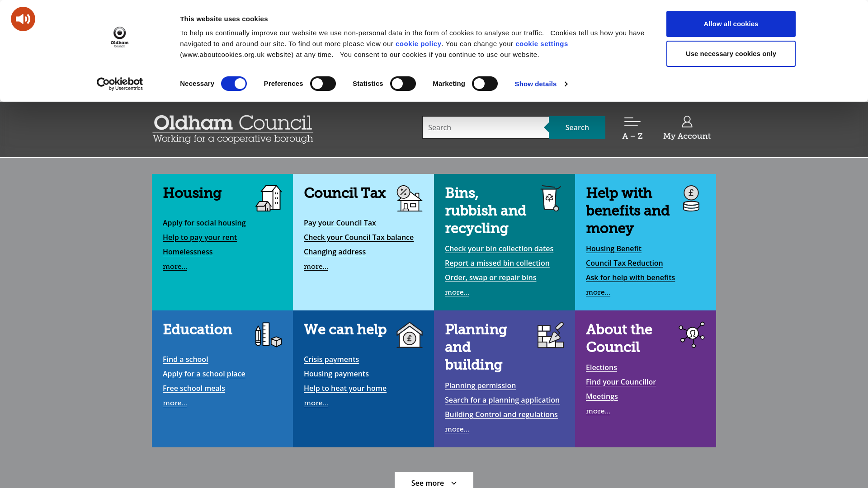Viewport: 868px width, 488px height.
Task: Open the Homelessness link
Action: point(188,252)
